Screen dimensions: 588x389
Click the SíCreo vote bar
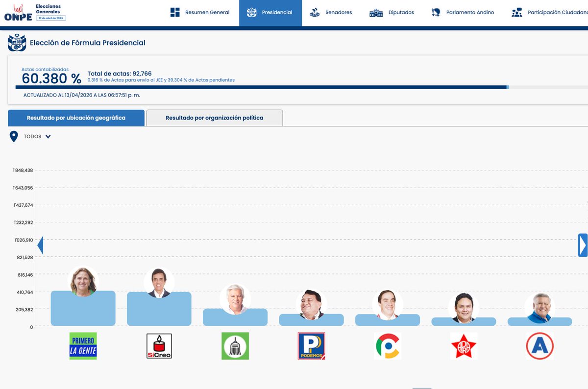coord(159,309)
